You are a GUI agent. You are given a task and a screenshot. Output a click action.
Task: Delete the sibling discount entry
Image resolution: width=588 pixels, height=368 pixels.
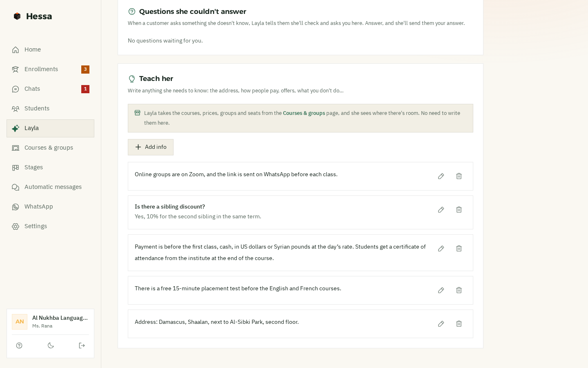coord(459,210)
